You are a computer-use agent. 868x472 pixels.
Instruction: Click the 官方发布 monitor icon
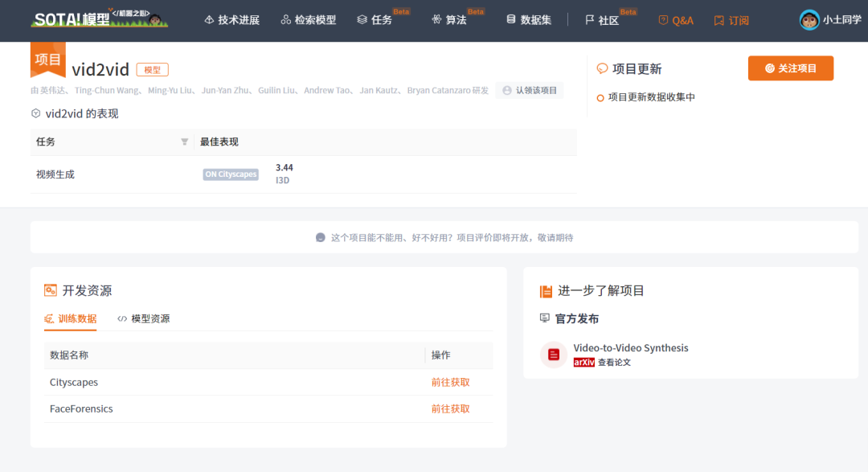pyautogui.click(x=545, y=318)
